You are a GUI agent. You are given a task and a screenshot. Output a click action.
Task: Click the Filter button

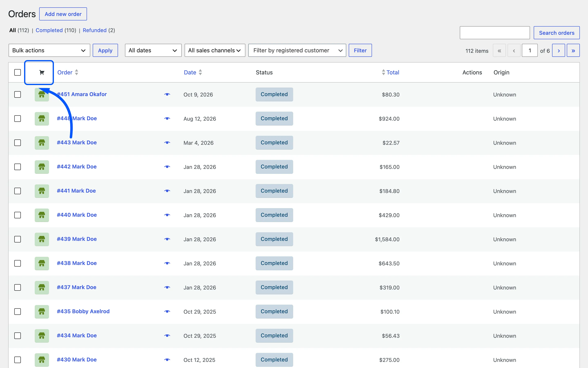tap(360, 50)
